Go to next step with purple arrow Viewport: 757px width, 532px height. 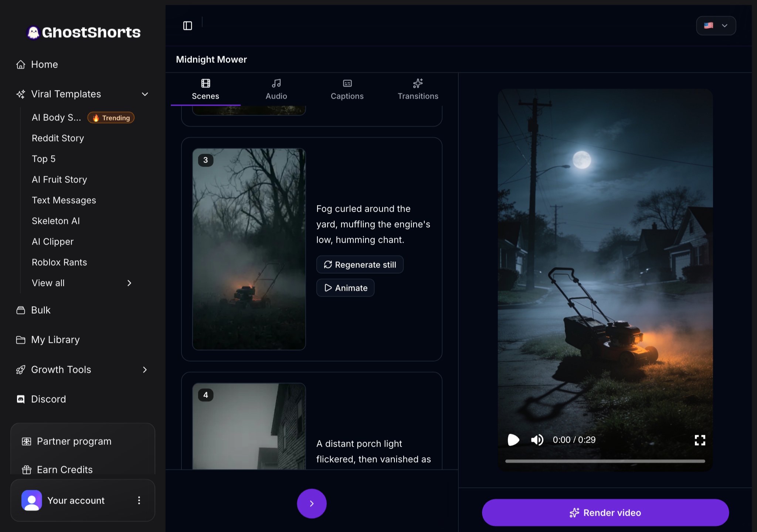[312, 503]
